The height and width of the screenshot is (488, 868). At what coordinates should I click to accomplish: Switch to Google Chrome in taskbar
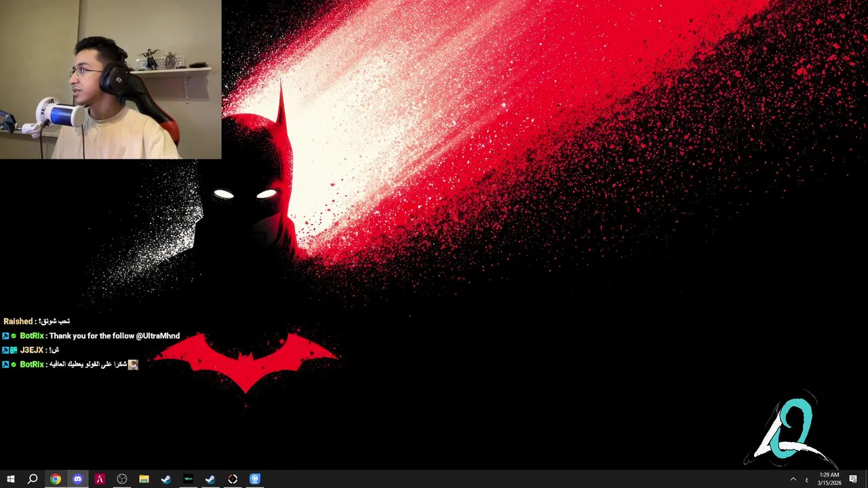pyautogui.click(x=55, y=479)
